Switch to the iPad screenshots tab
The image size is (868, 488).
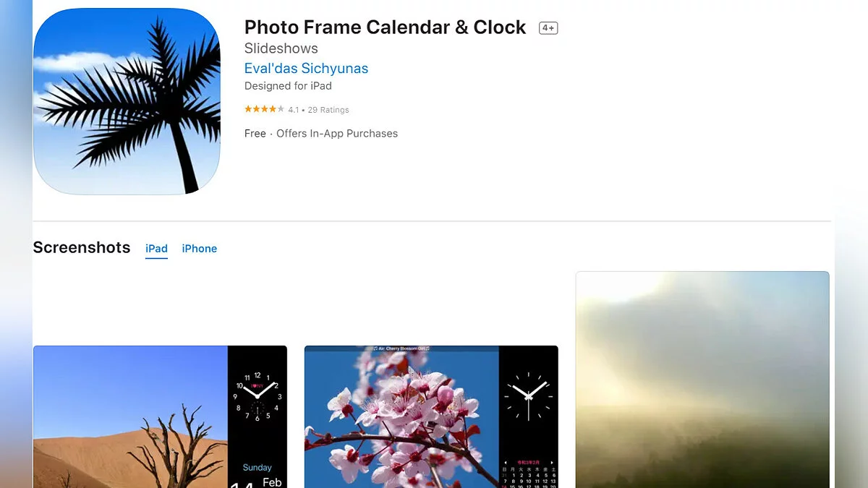click(156, 249)
